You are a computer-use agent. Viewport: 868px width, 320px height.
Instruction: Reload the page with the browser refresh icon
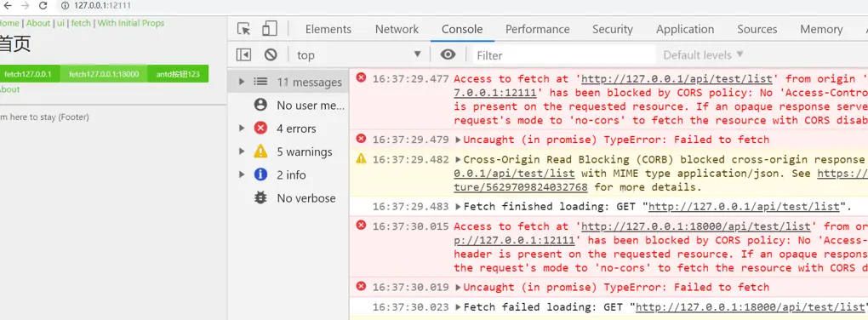[43, 6]
